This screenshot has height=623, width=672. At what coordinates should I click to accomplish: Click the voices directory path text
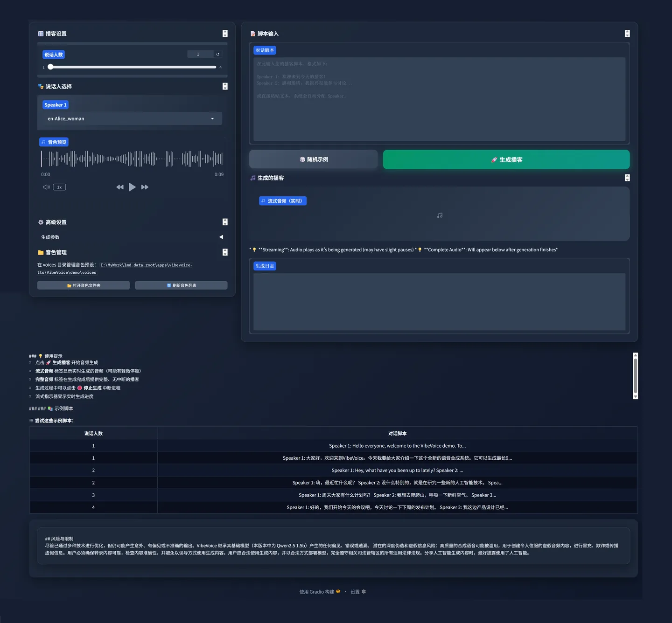(115, 269)
